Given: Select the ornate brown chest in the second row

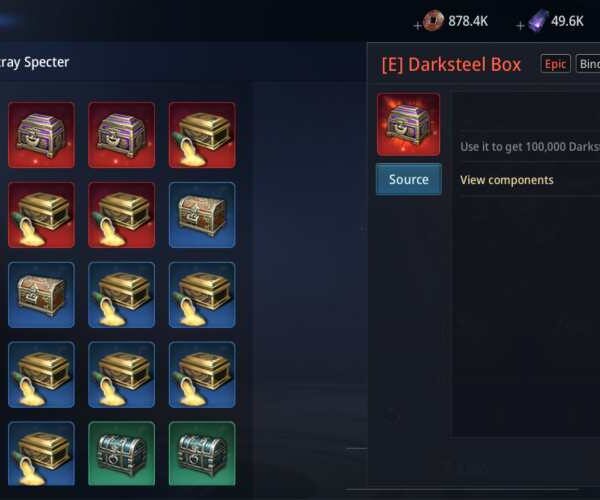Looking at the screenshot, I should (x=202, y=215).
